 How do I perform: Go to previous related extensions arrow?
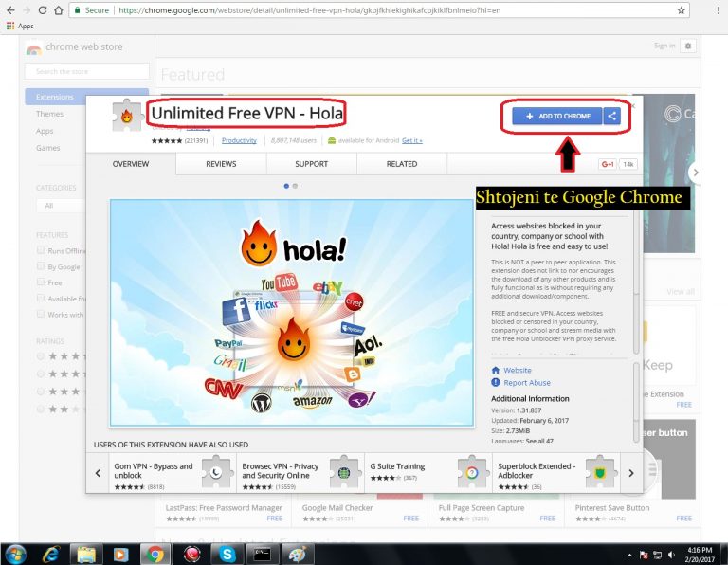tap(98, 473)
